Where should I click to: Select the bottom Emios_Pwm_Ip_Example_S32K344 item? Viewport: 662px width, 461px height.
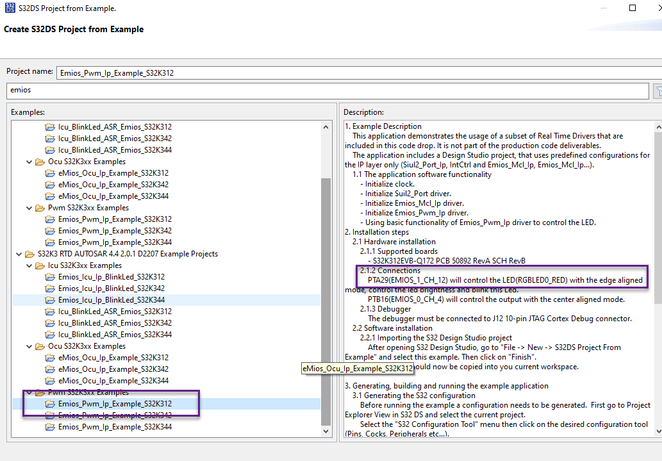point(115,427)
